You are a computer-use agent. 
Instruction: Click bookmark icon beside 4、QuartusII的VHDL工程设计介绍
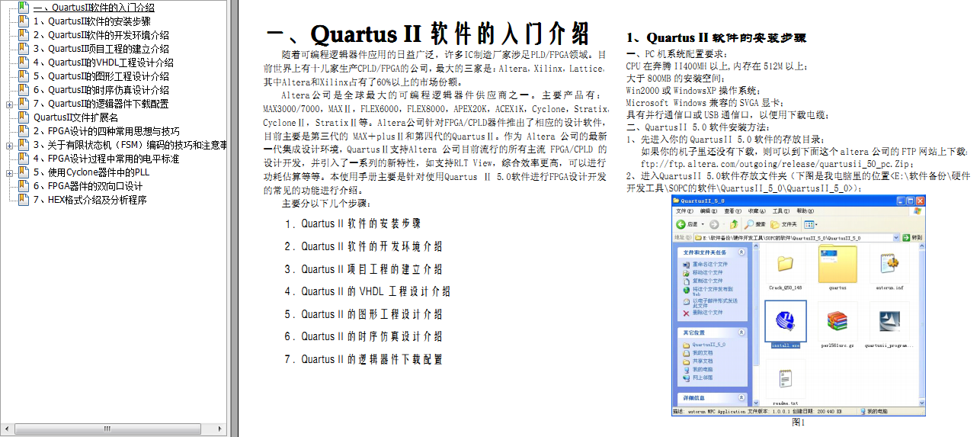point(24,63)
